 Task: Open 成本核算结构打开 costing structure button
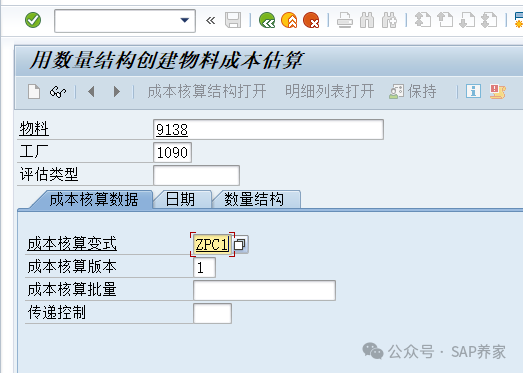(x=207, y=91)
